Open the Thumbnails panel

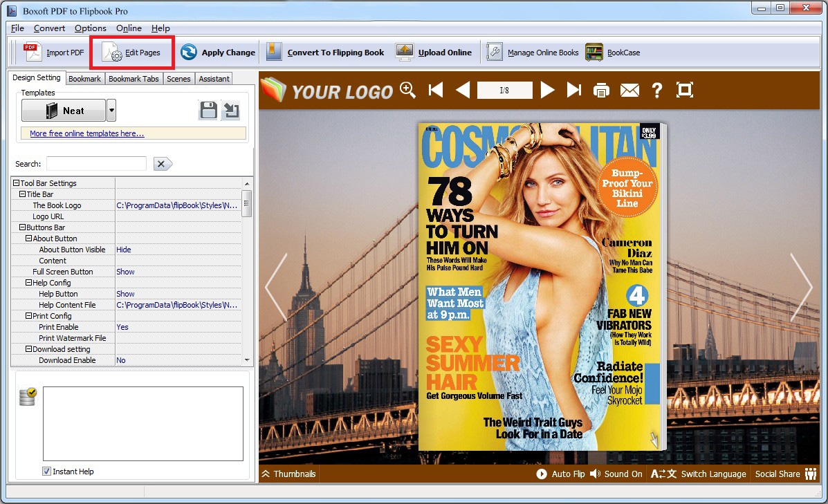[289, 474]
